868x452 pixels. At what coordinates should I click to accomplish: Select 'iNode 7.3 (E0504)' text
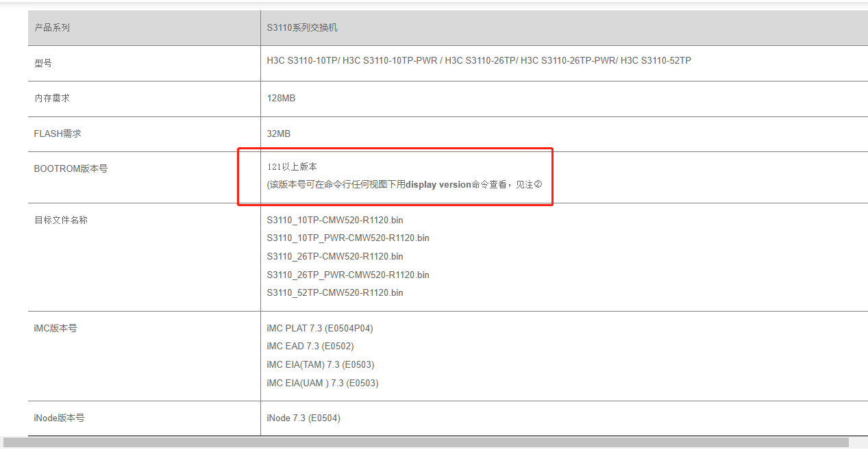coord(303,418)
